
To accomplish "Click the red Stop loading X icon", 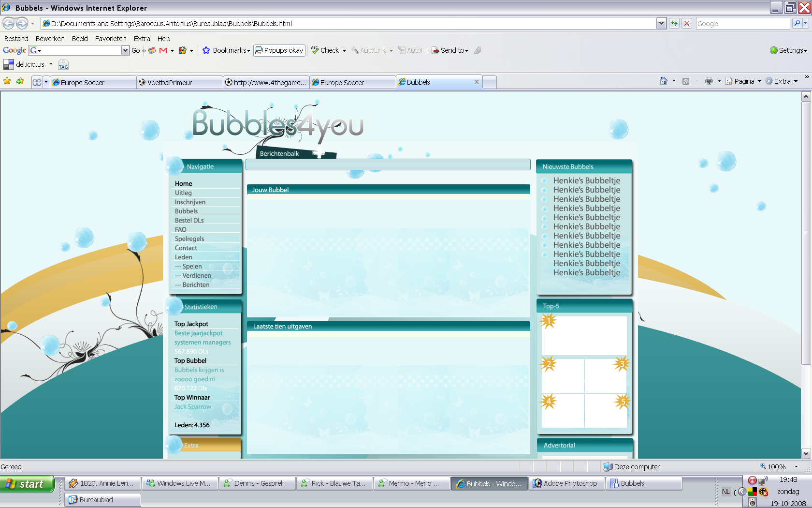I will click(x=687, y=23).
